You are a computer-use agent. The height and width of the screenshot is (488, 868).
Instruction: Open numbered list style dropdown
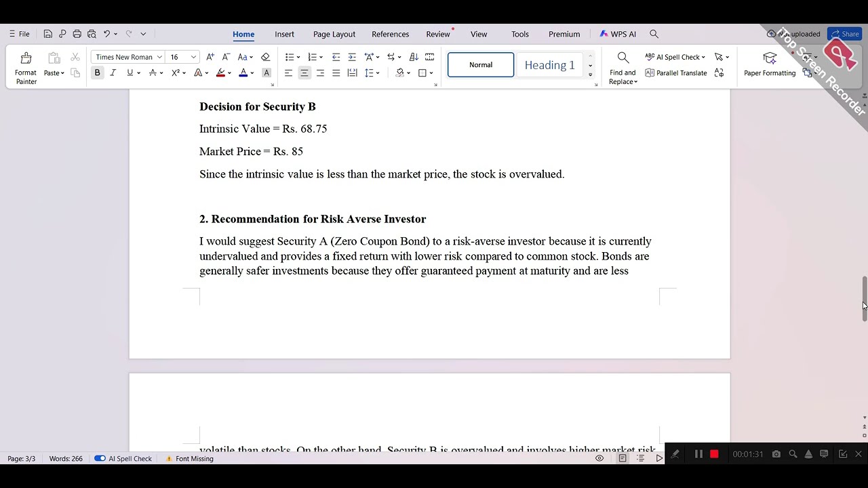(321, 58)
